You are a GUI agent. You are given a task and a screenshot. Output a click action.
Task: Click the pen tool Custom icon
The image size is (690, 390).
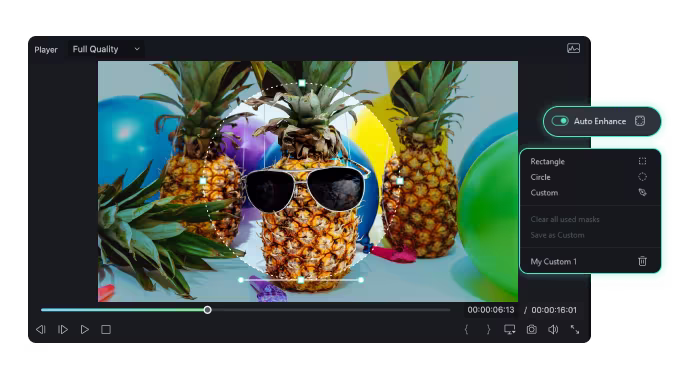coord(642,192)
